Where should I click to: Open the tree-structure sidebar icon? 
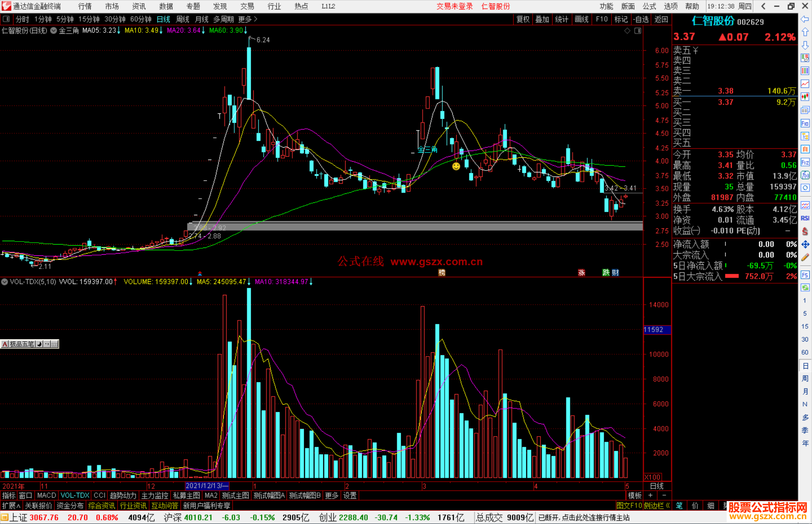[805, 136]
